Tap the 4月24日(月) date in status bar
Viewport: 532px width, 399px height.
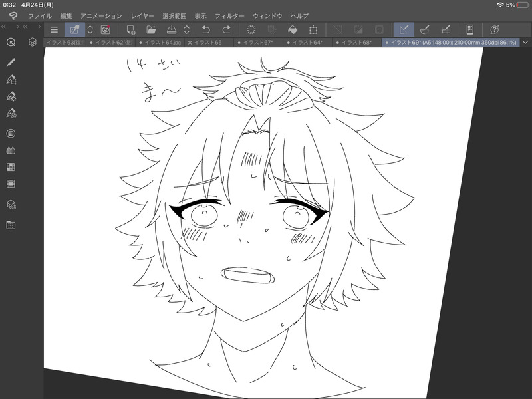pyautogui.click(x=37, y=5)
